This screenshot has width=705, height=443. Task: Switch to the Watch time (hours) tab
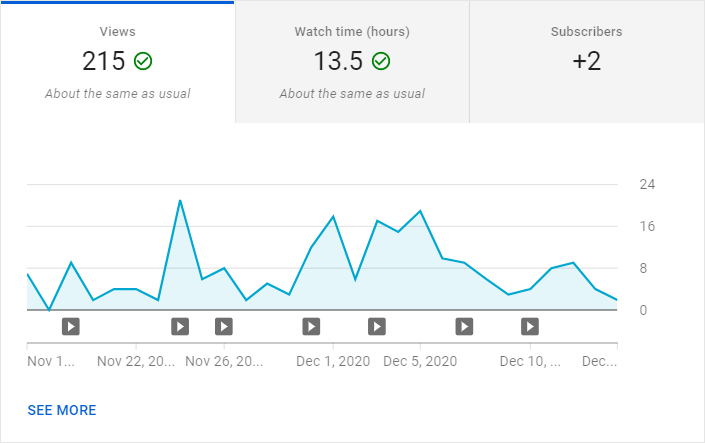(x=352, y=62)
